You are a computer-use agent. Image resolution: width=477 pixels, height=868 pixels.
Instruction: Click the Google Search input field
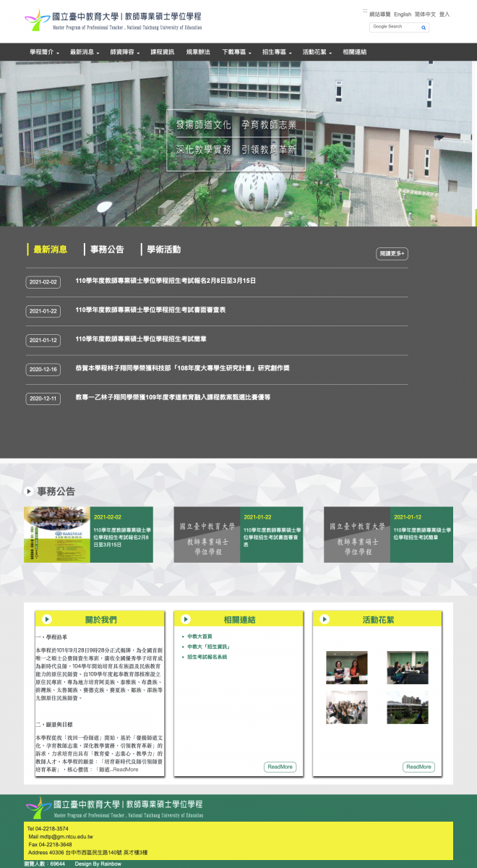[394, 27]
